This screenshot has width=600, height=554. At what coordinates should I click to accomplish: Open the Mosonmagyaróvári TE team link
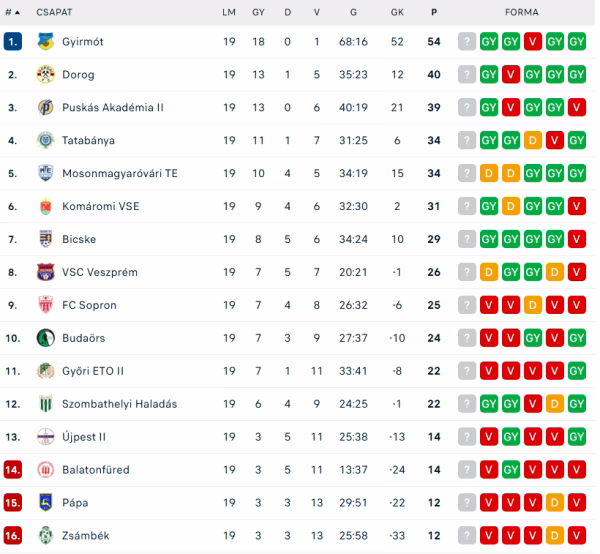click(x=120, y=174)
